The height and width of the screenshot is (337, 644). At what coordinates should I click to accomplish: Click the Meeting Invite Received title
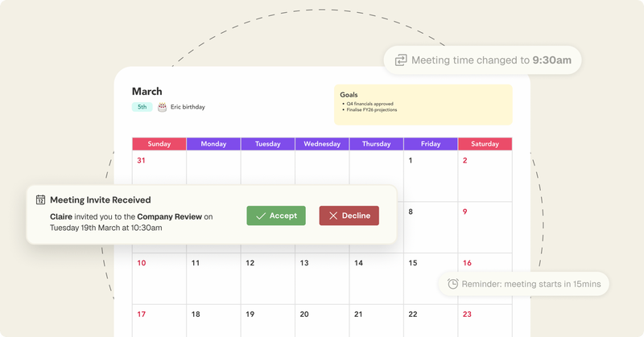coord(100,200)
